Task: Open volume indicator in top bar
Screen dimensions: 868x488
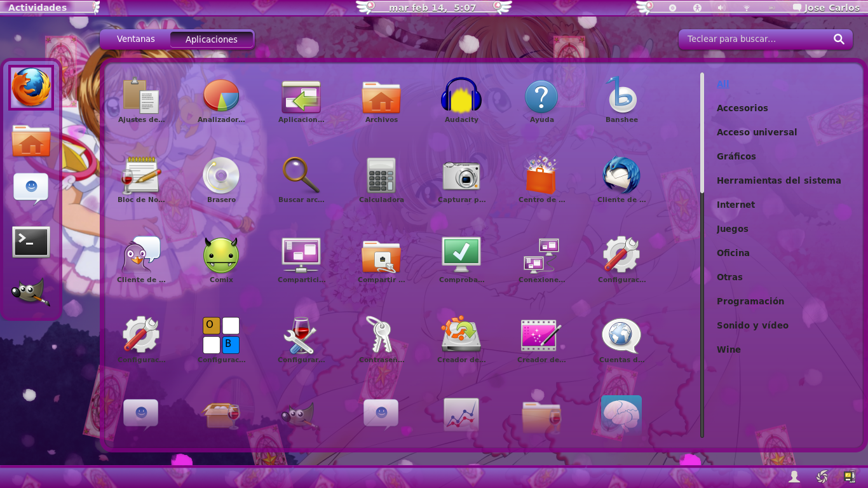Action: pos(721,8)
